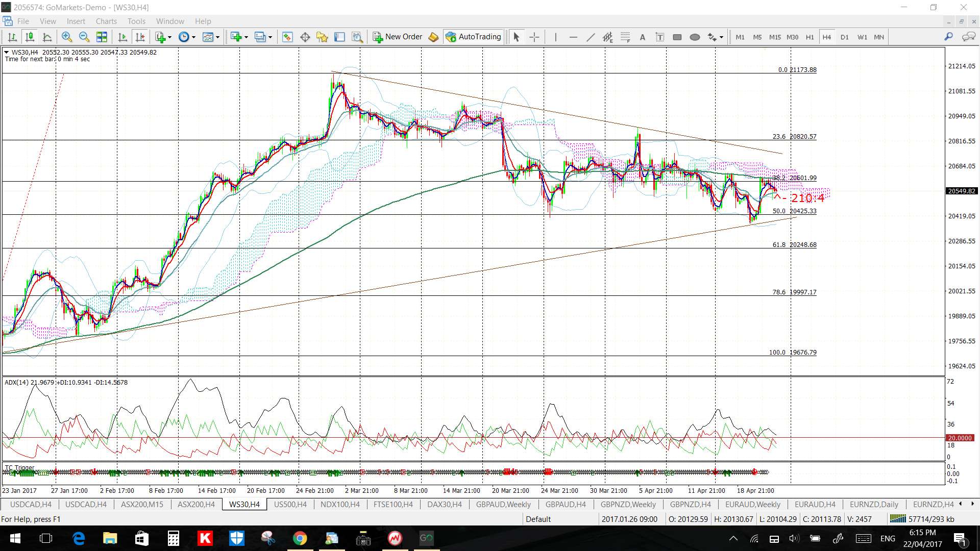Switch to the US500,H4 chart tab
980x551 pixels.
coord(290,505)
